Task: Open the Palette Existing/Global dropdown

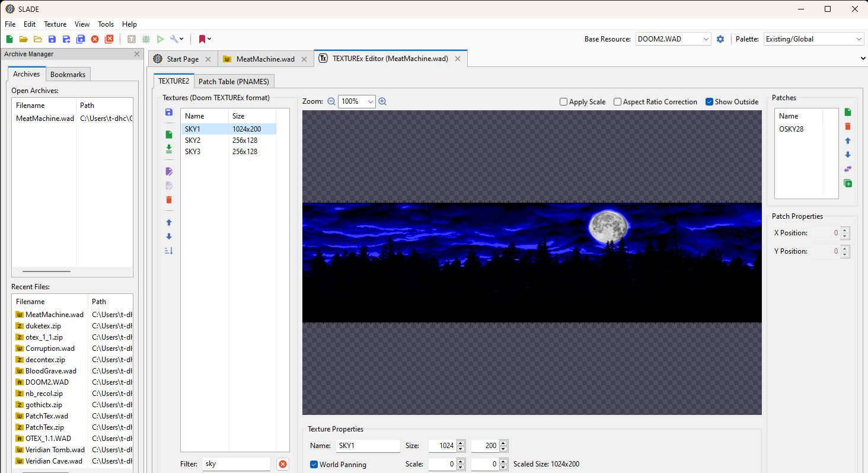Action: pyautogui.click(x=814, y=39)
